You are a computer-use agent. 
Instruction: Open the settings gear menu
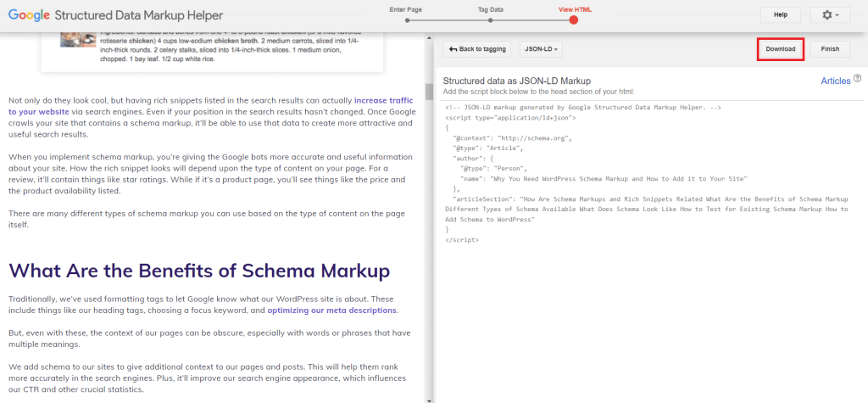[x=830, y=15]
